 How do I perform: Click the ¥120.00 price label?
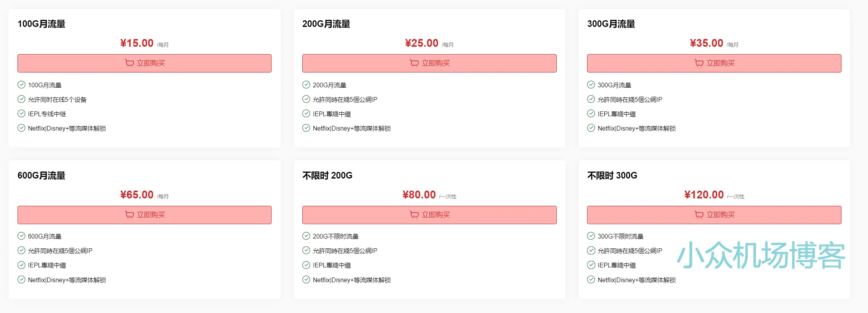coord(703,195)
